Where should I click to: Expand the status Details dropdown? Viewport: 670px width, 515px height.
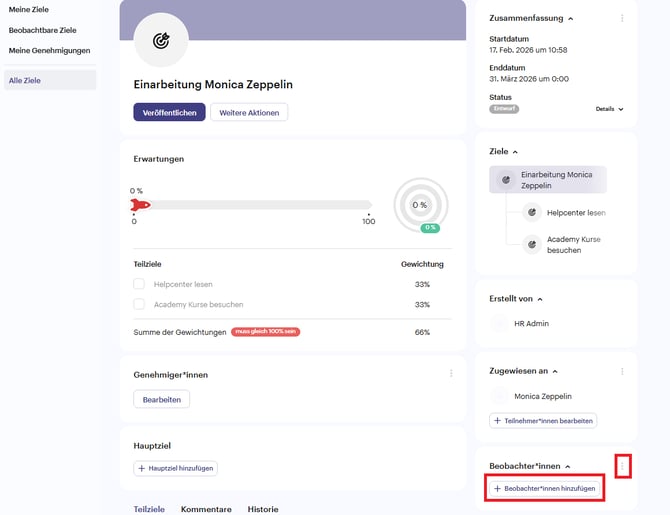point(610,109)
